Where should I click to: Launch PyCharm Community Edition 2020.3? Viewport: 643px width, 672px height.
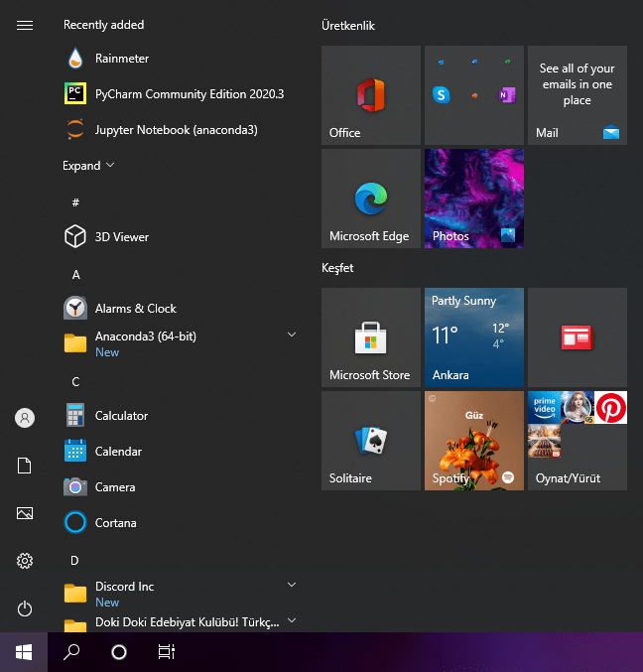[178, 94]
